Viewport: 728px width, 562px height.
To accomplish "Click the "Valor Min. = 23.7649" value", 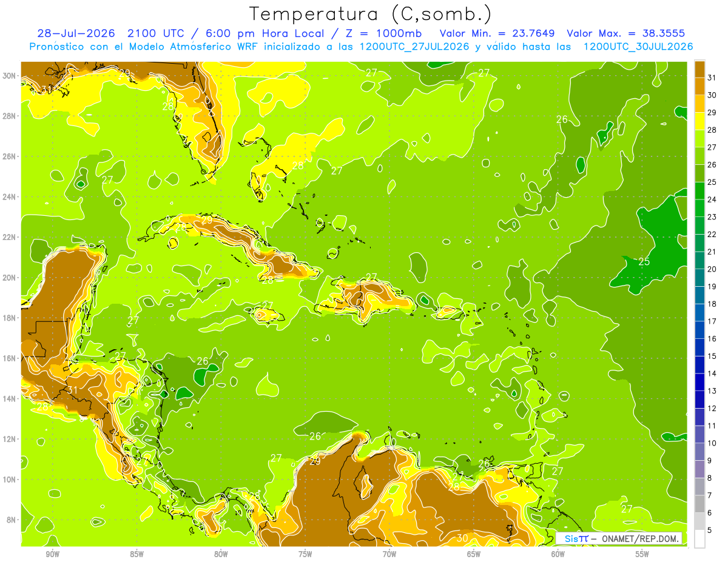I will tap(497, 33).
